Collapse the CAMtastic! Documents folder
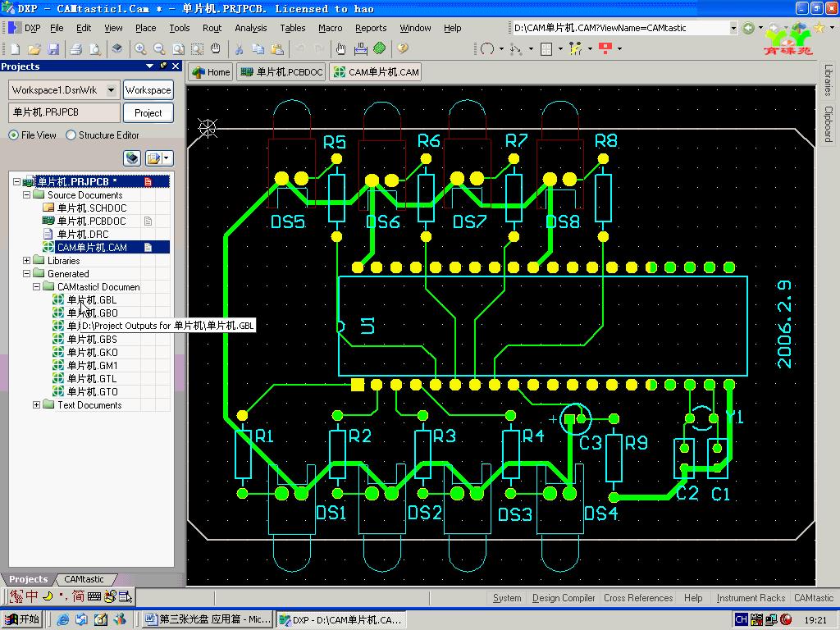Viewport: 840px width, 630px height. [36, 286]
